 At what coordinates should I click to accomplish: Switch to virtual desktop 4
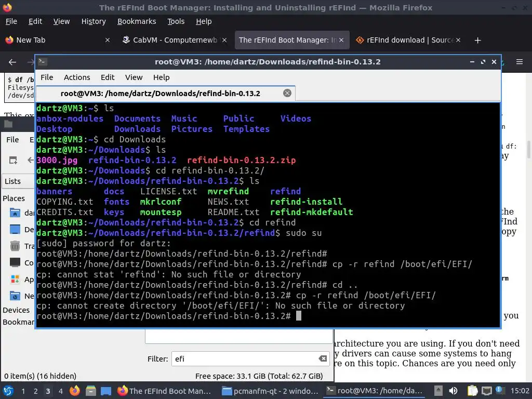tap(61, 391)
